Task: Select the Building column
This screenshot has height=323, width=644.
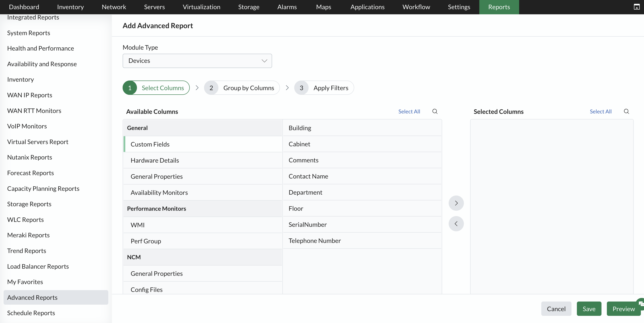Action: click(362, 128)
